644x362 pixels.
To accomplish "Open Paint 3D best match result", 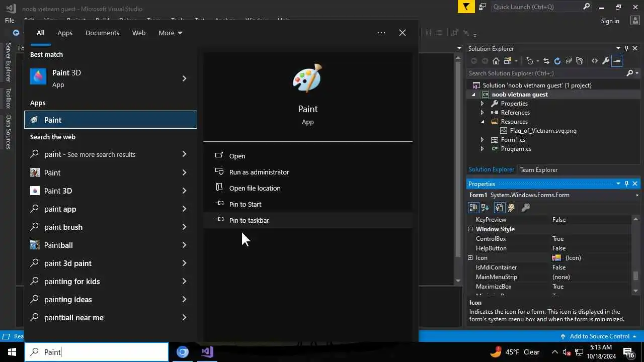I will tap(111, 78).
